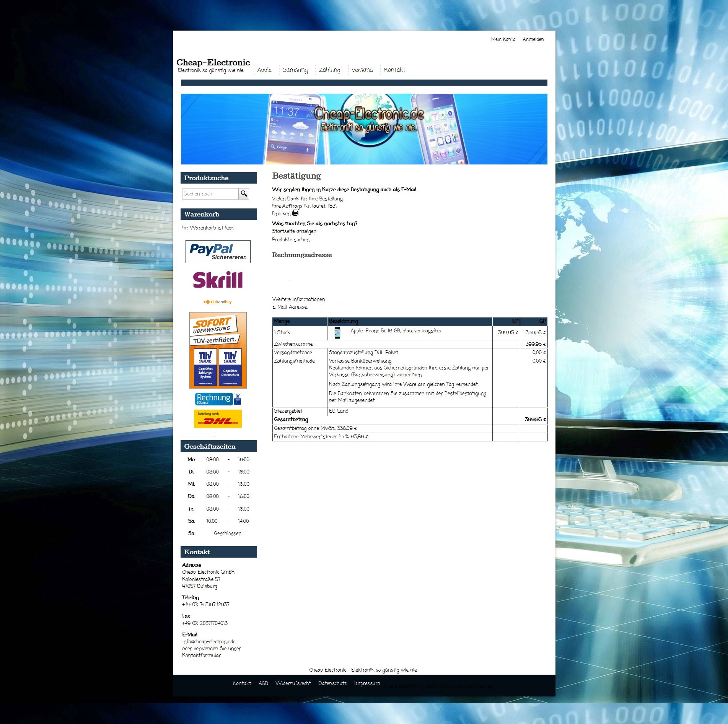Click the Rechnung Klarna logo

click(x=218, y=399)
